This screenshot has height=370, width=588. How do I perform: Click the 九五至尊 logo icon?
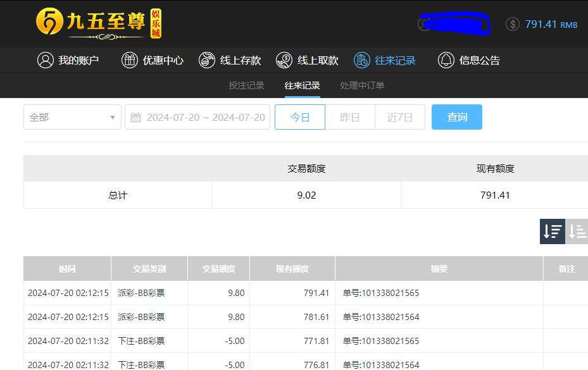pyautogui.click(x=49, y=23)
